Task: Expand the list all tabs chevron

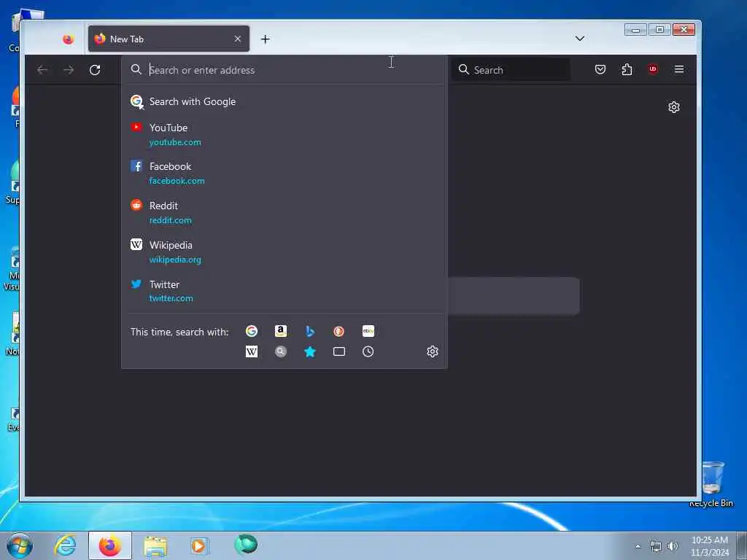Action: tap(580, 39)
